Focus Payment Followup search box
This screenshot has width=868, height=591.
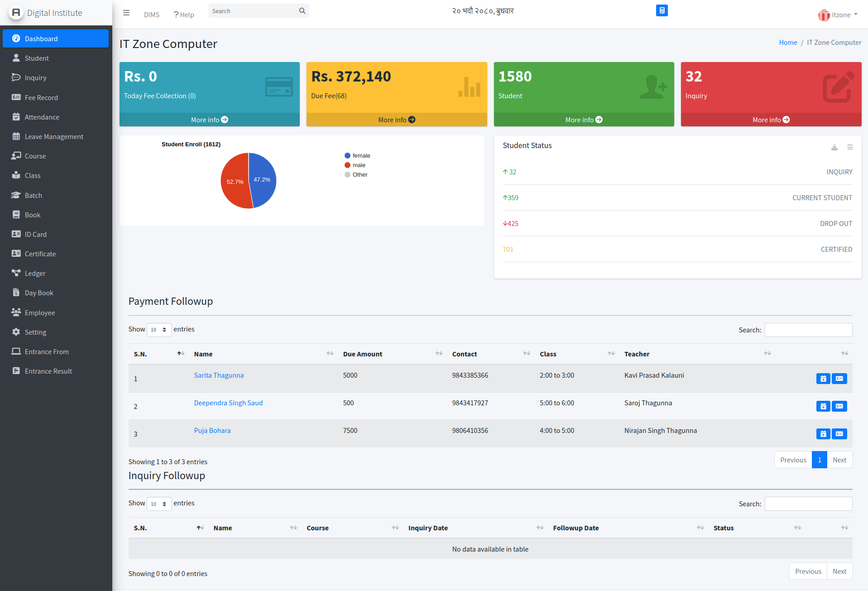pos(808,330)
